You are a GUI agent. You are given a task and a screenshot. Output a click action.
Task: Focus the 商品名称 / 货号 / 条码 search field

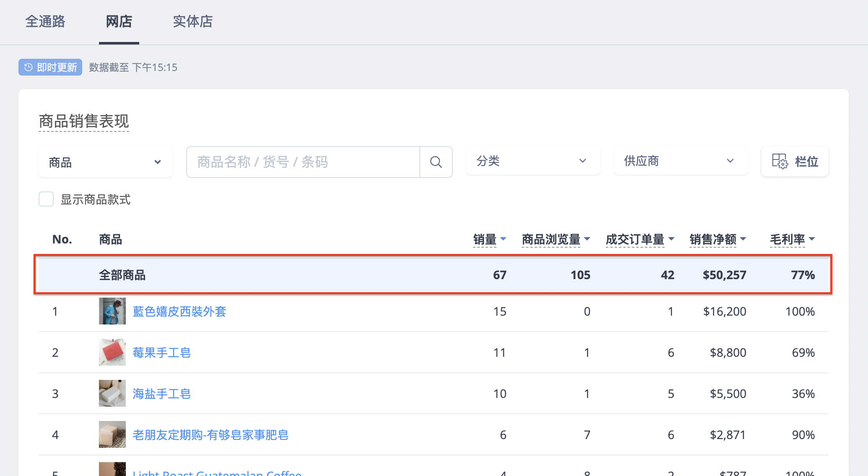[303, 162]
